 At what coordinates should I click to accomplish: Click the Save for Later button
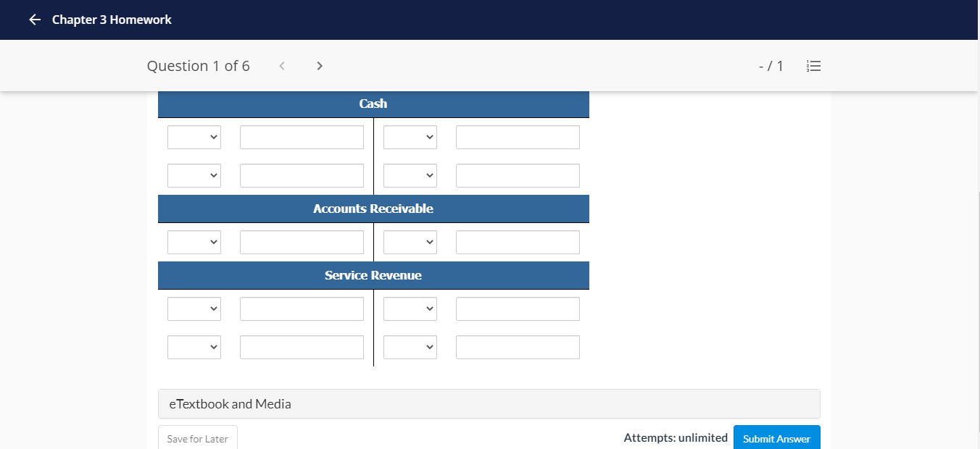(198, 437)
